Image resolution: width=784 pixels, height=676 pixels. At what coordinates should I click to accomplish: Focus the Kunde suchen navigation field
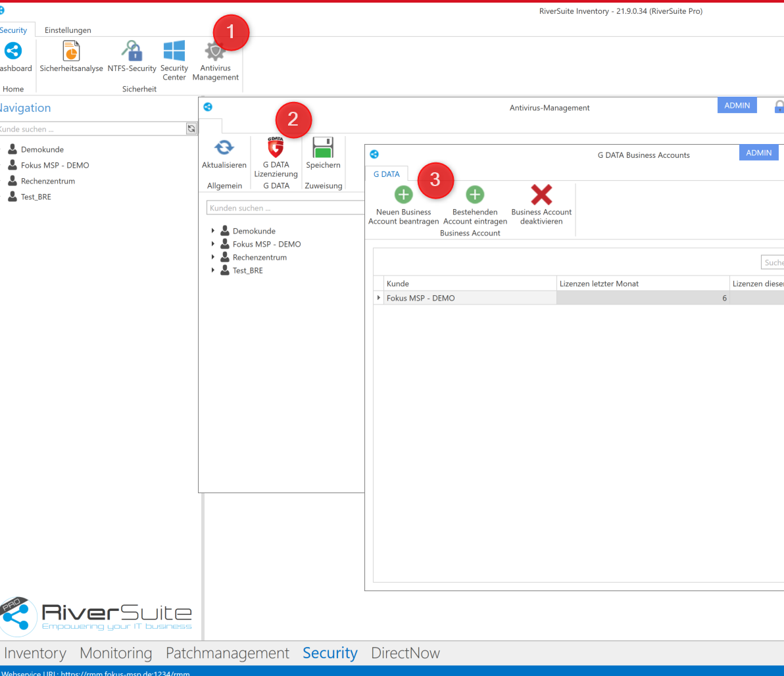coord(93,129)
